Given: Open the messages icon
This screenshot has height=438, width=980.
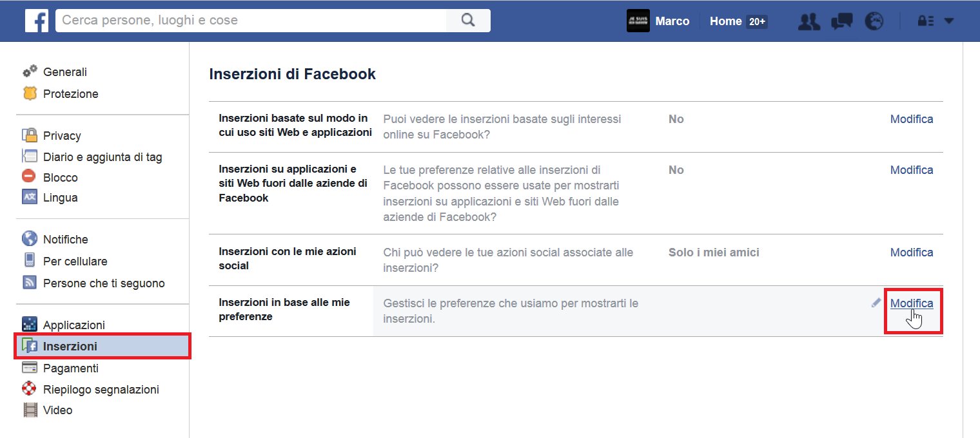Looking at the screenshot, I should [841, 21].
